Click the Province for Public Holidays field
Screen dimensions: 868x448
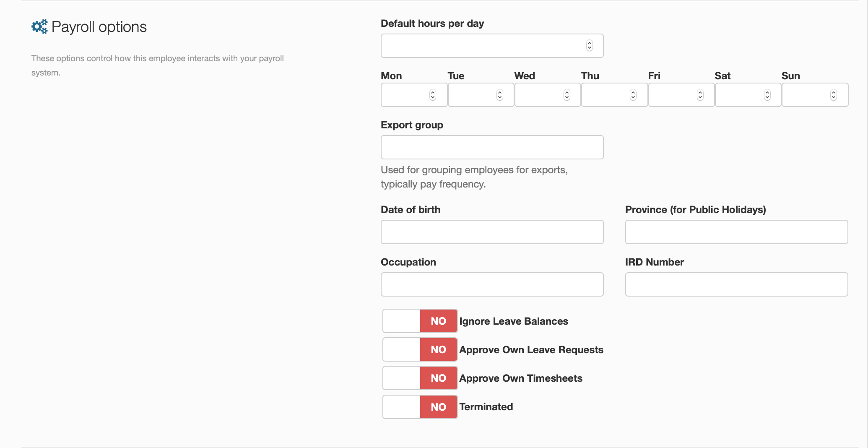(x=736, y=232)
